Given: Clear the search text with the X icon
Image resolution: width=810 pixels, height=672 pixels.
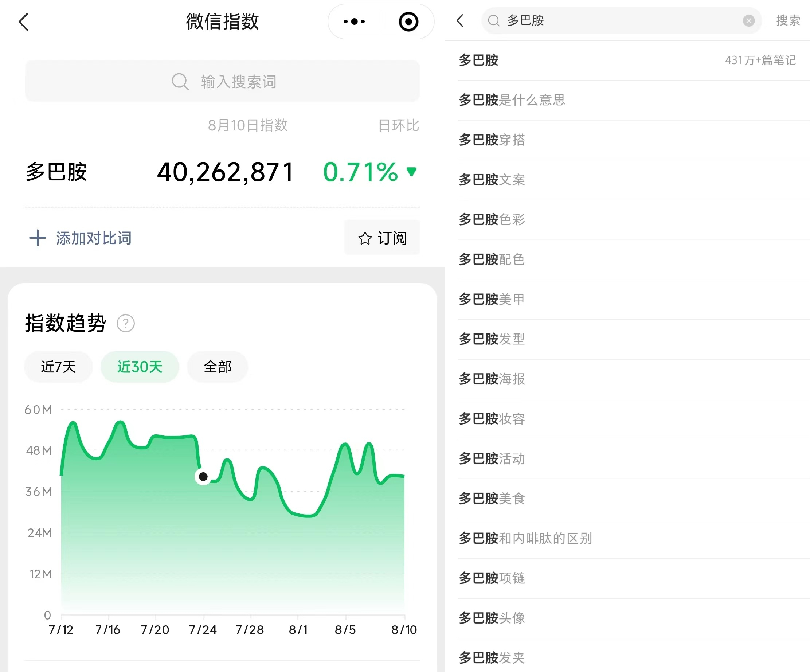Looking at the screenshot, I should point(749,20).
